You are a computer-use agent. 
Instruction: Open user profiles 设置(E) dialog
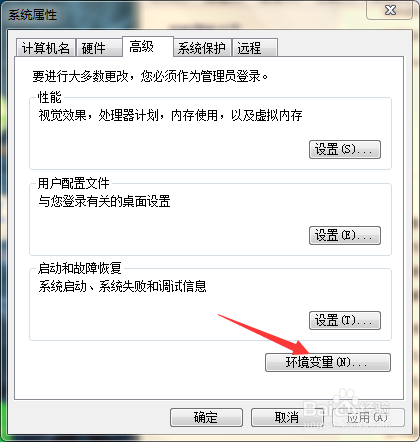point(345,236)
